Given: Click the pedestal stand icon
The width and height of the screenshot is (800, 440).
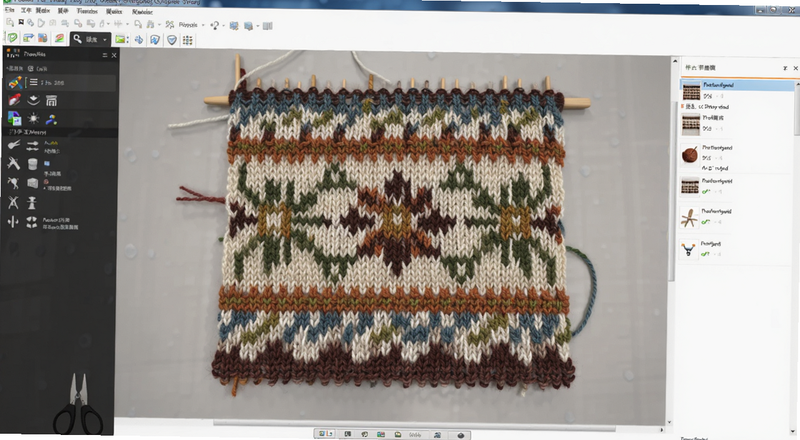Looking at the screenshot, I should (32, 203).
